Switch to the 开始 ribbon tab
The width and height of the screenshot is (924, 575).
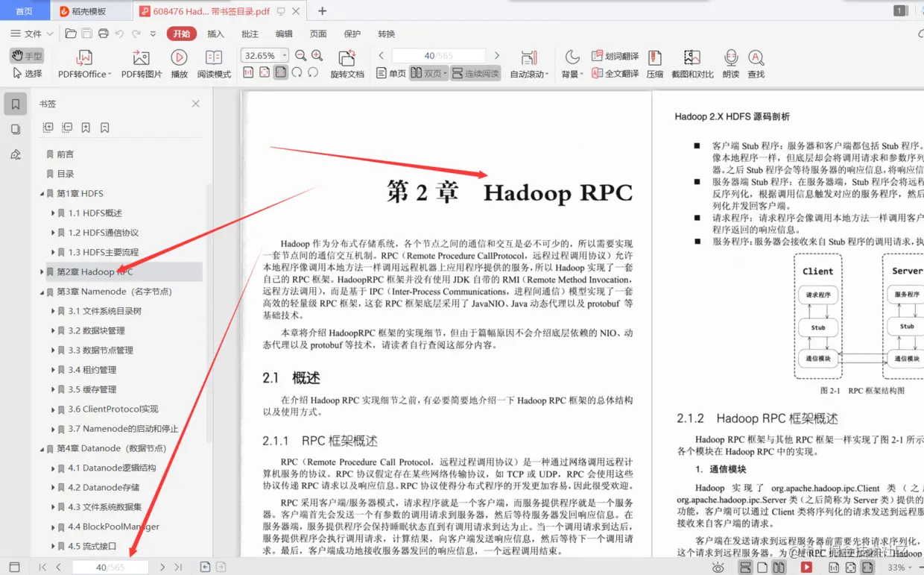click(x=182, y=34)
